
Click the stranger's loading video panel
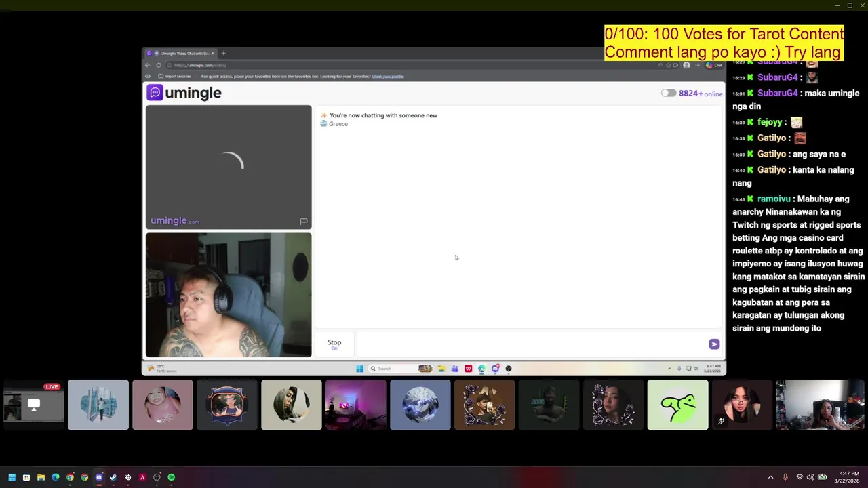tap(229, 167)
